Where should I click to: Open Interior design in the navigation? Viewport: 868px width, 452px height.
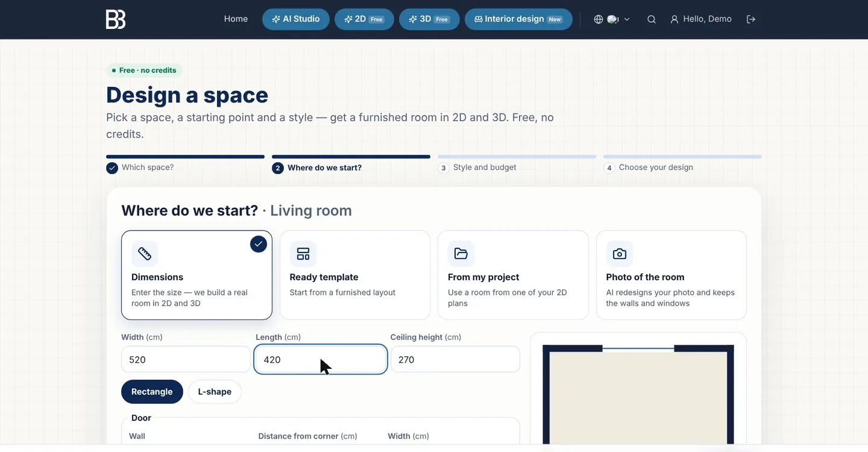pos(518,19)
